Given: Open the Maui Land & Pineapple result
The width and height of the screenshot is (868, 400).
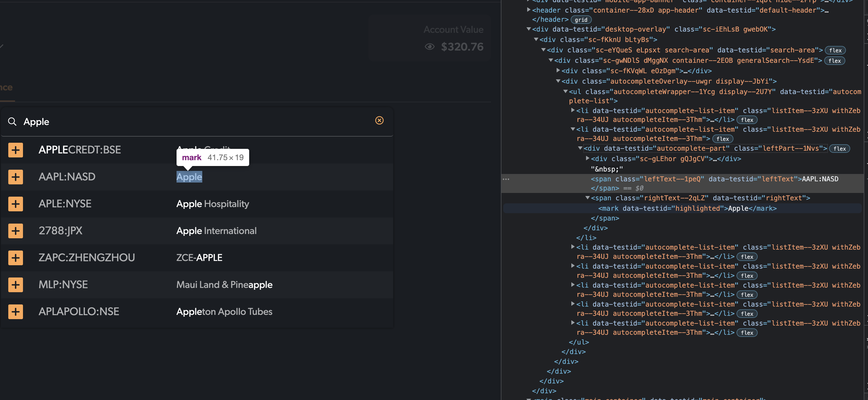Looking at the screenshot, I should pos(224,285).
